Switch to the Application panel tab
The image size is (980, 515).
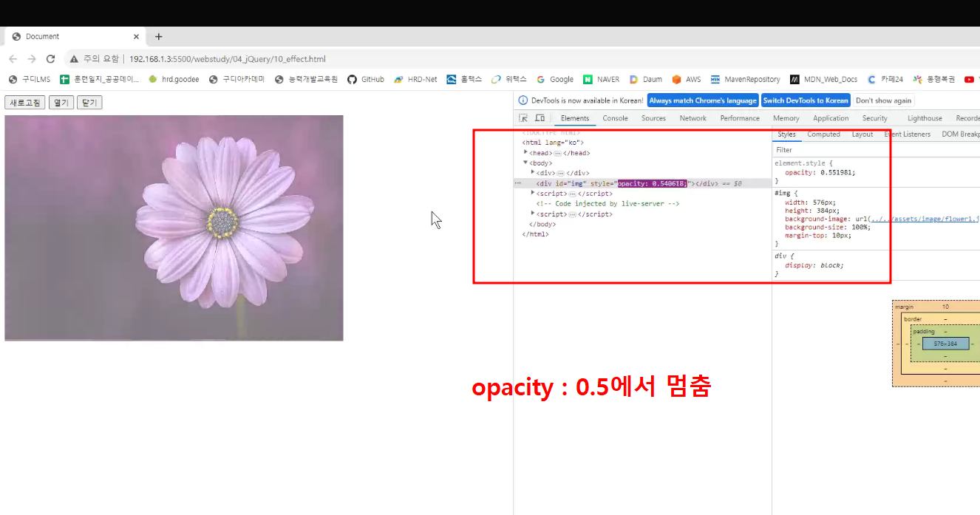tap(831, 118)
